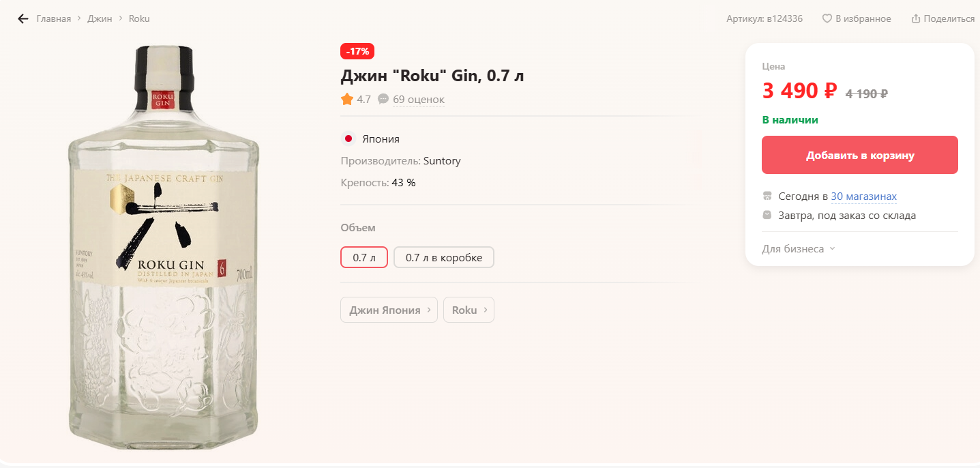Go to Главная breadcrumb

tap(54, 18)
